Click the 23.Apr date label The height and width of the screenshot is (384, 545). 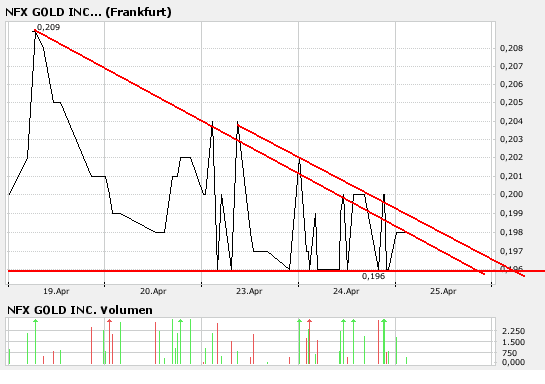coord(249,291)
